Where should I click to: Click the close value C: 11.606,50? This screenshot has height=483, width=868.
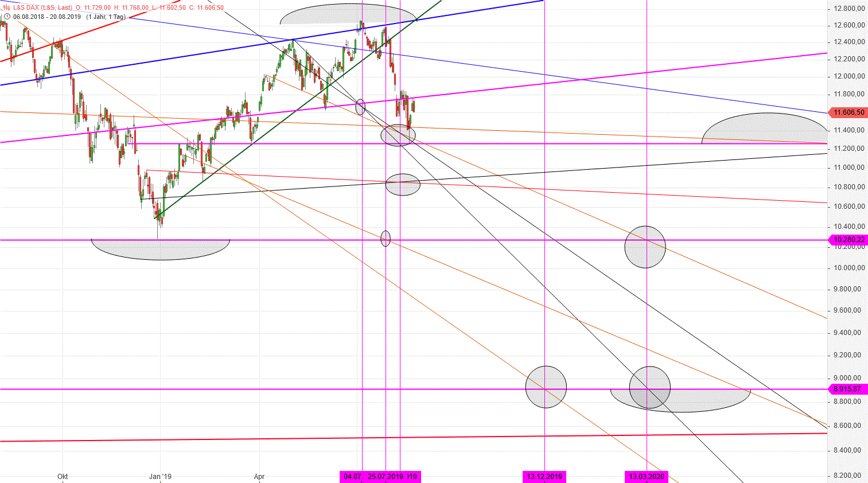click(207, 8)
